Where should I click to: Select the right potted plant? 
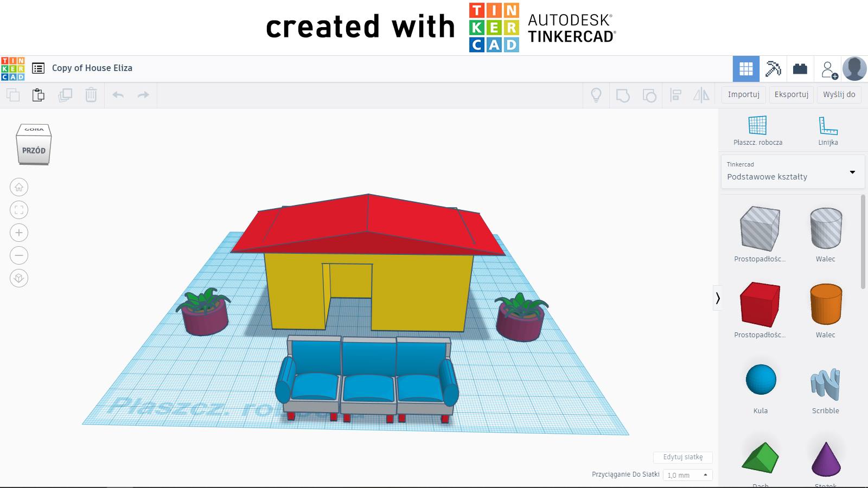pos(520,318)
